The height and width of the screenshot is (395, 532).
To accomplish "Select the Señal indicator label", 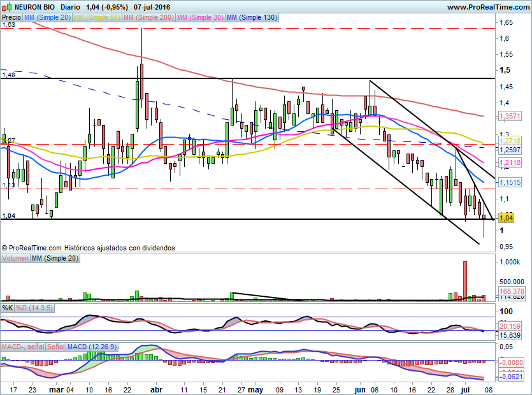I will (55, 347).
